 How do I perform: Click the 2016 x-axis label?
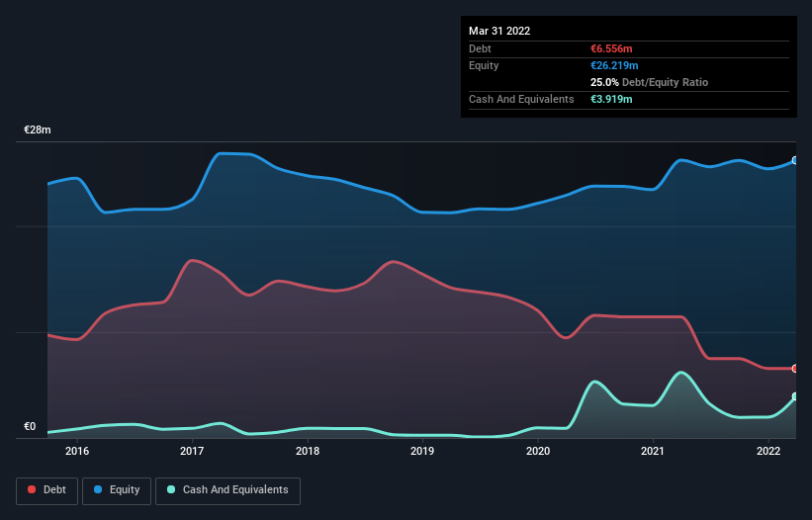coord(77,451)
